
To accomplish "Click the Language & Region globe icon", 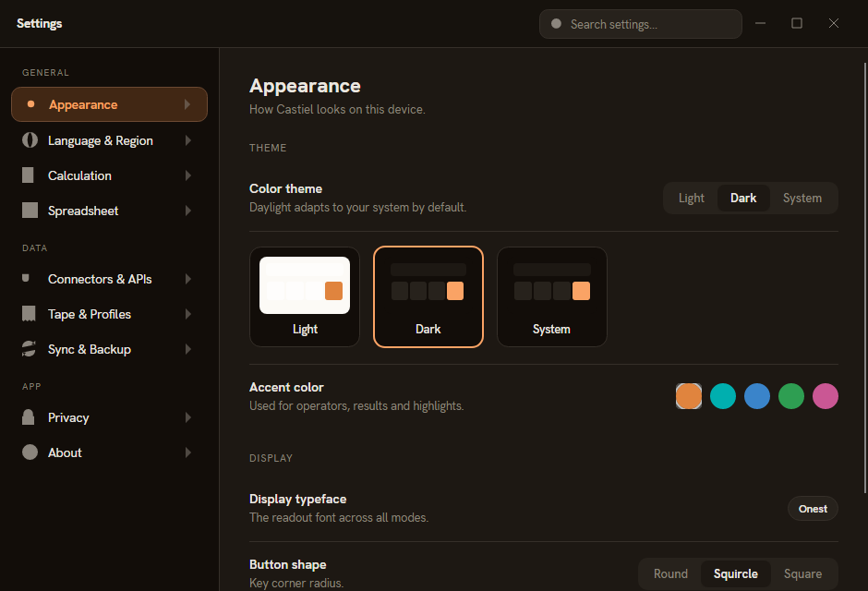I will click(x=30, y=140).
